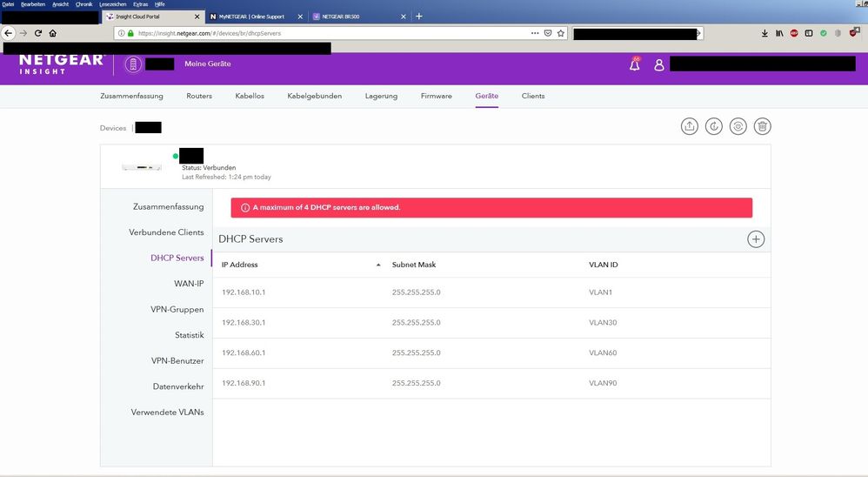Open sidebar Zusammenfassung for the device
This screenshot has height=477, width=868.
(x=168, y=206)
